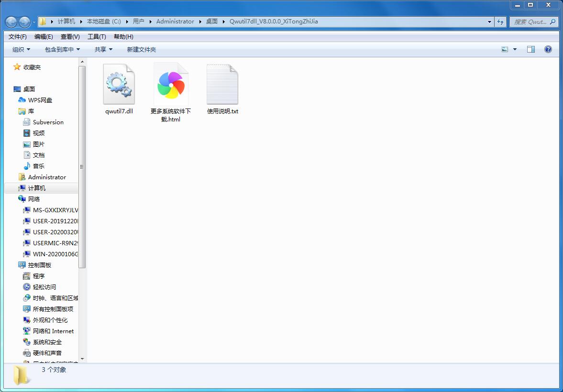
Task: Toggle the preview pane icon
Action: coord(531,50)
